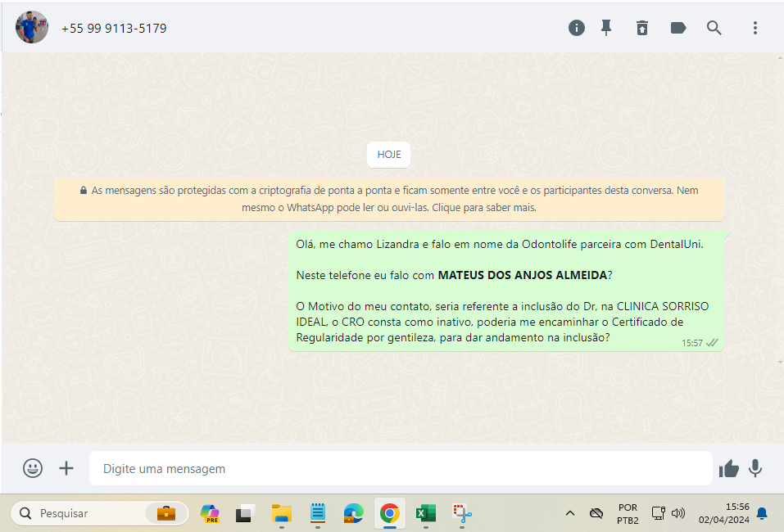784x532 pixels.
Task: Open the clock showing 15:56 02/04/2024
Action: pyautogui.click(x=723, y=513)
